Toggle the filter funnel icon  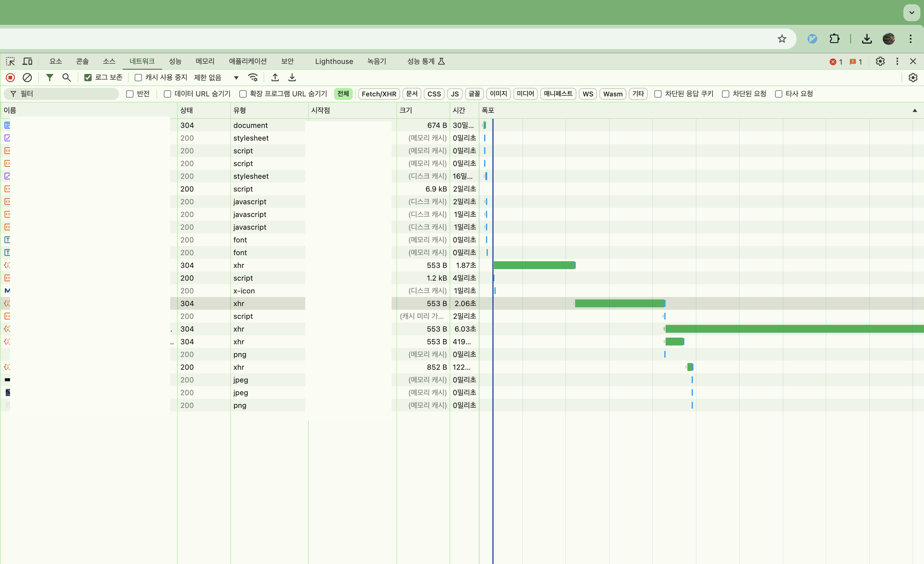point(49,78)
